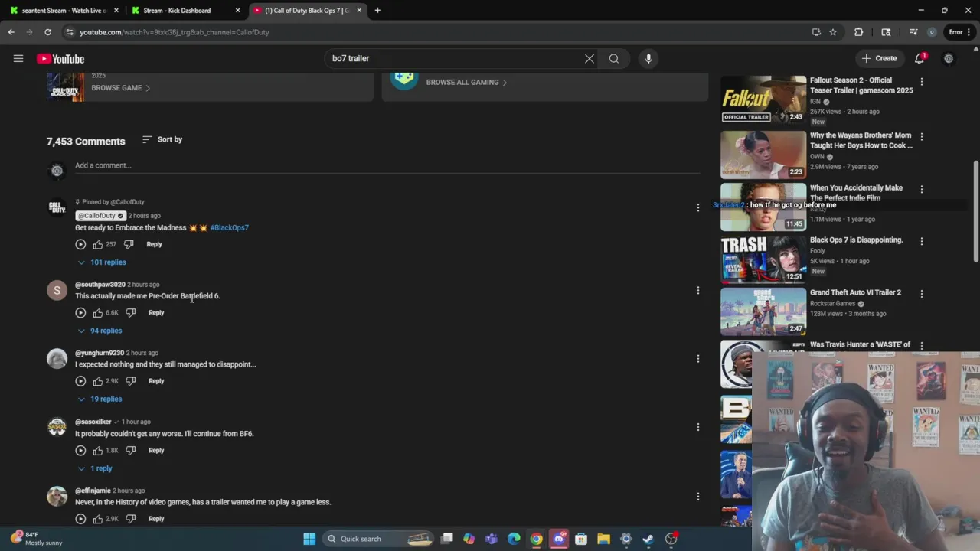Like the pinned CallofDuty comment

pos(98,244)
